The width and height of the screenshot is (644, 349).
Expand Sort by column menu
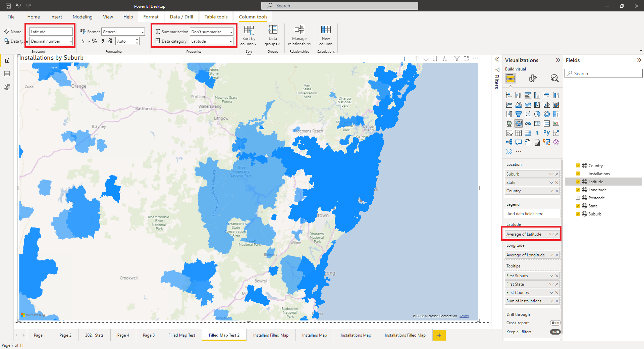click(249, 36)
